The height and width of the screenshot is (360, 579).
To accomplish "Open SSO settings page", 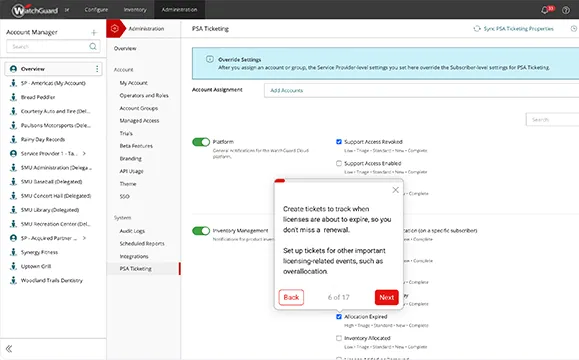I will [125, 196].
